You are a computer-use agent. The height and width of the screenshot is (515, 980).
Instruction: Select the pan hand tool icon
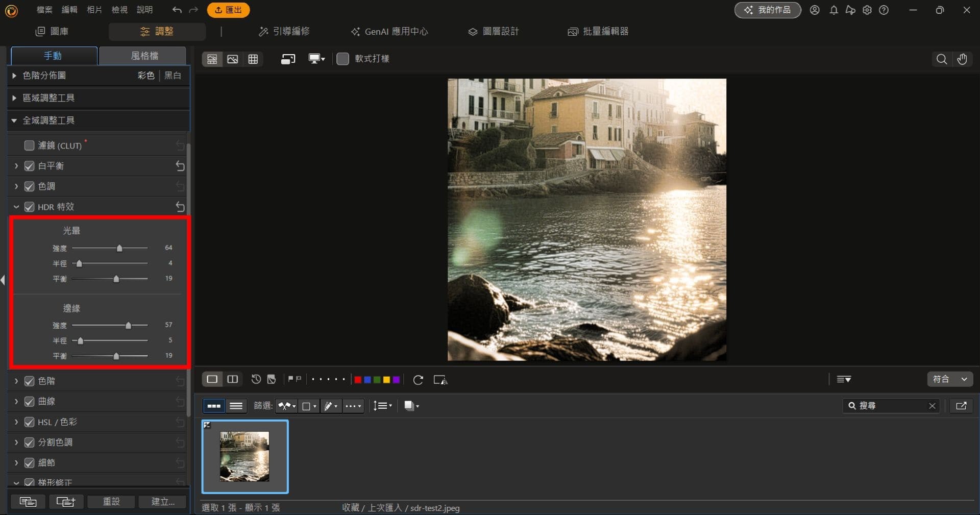click(963, 59)
